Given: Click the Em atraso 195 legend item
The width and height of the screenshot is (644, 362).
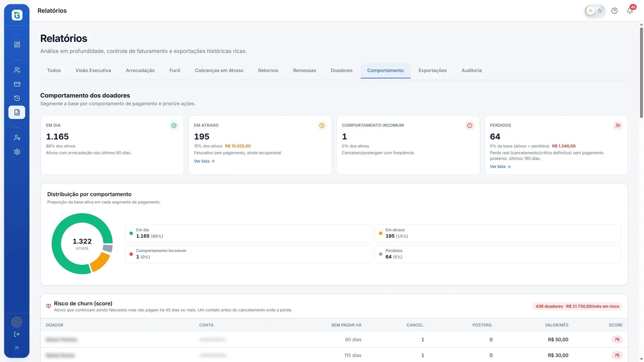Looking at the screenshot, I should (498, 233).
